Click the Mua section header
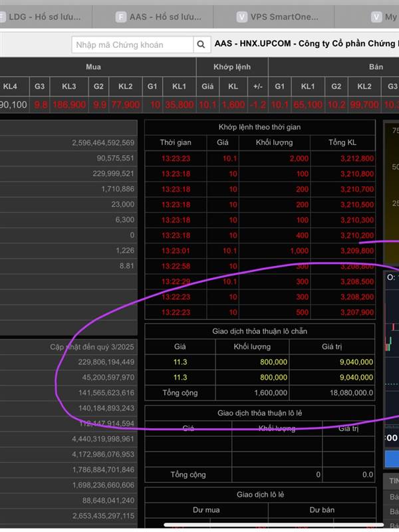Image resolution: width=399 pixels, height=532 pixels. [x=93, y=67]
